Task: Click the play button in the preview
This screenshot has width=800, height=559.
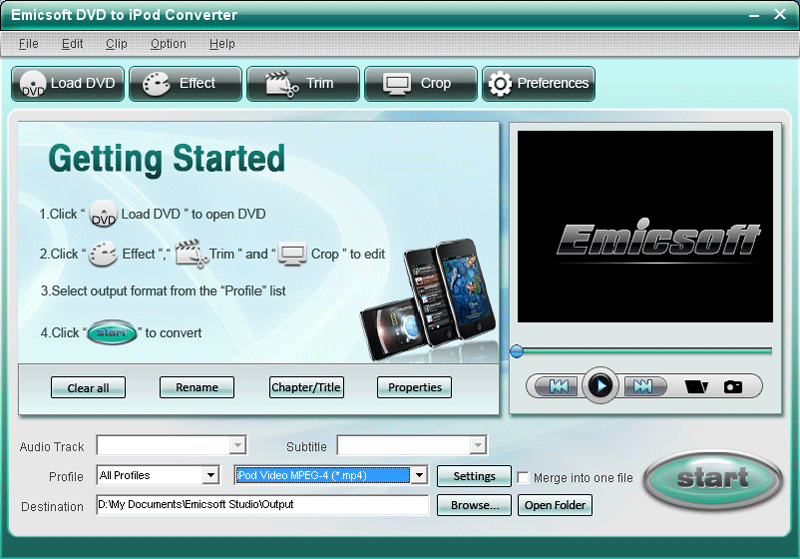Action: pyautogui.click(x=601, y=386)
